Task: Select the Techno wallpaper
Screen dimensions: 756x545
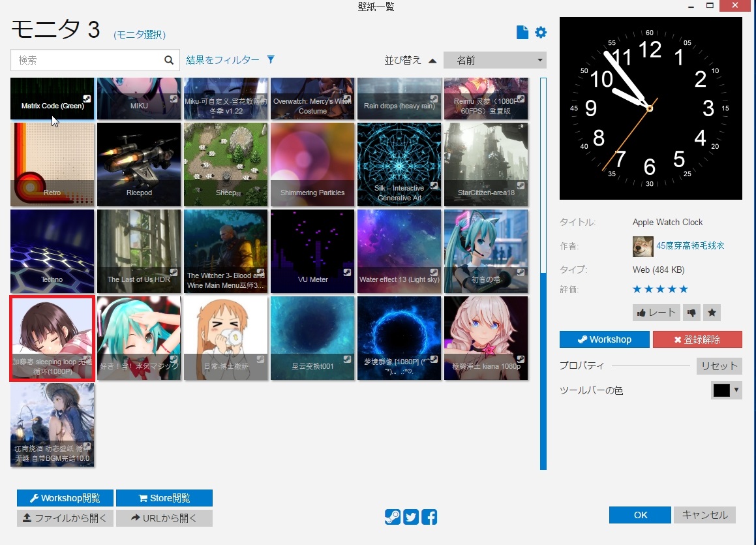Action: pos(52,251)
